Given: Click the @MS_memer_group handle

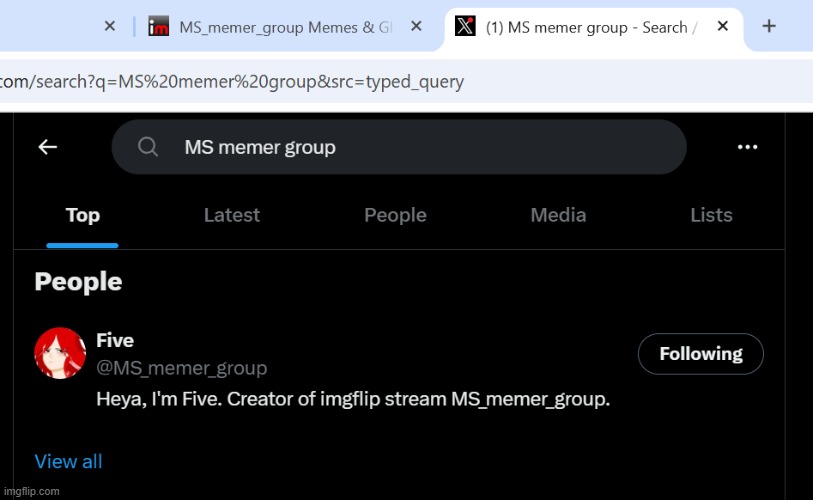Looking at the screenshot, I should 181,368.
